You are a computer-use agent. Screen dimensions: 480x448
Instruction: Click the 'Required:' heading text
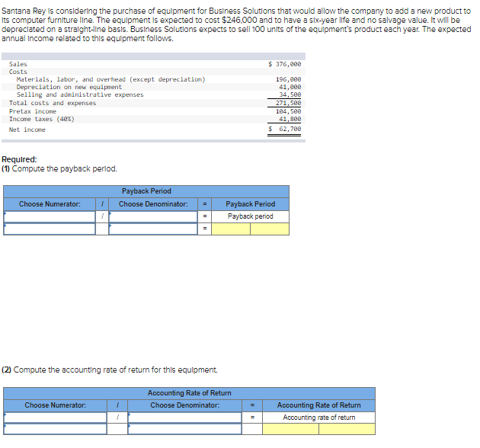pos(19,159)
